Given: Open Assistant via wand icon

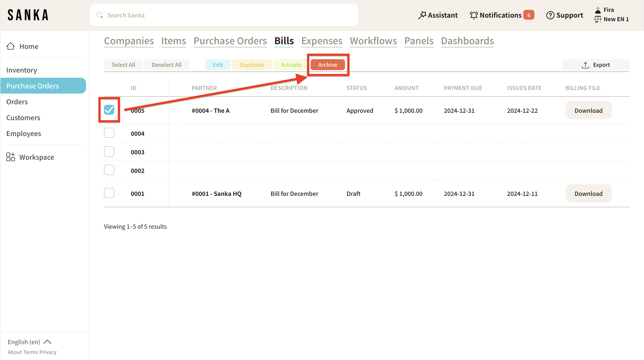Looking at the screenshot, I should pyautogui.click(x=422, y=15).
